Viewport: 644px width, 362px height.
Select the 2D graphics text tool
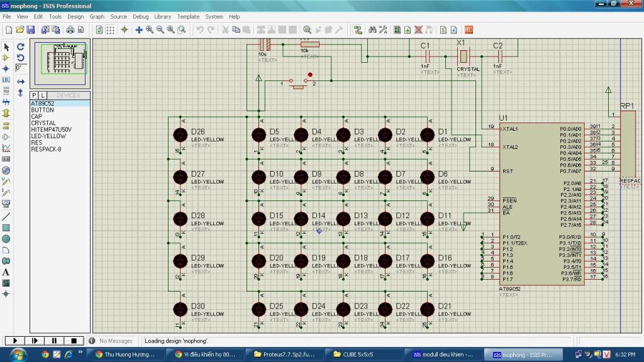6,272
